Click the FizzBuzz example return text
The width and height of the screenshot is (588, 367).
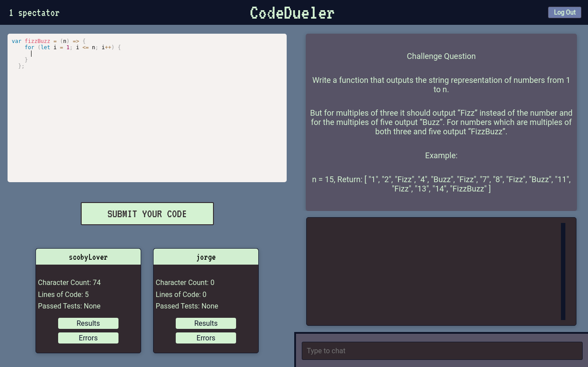pyautogui.click(x=441, y=183)
